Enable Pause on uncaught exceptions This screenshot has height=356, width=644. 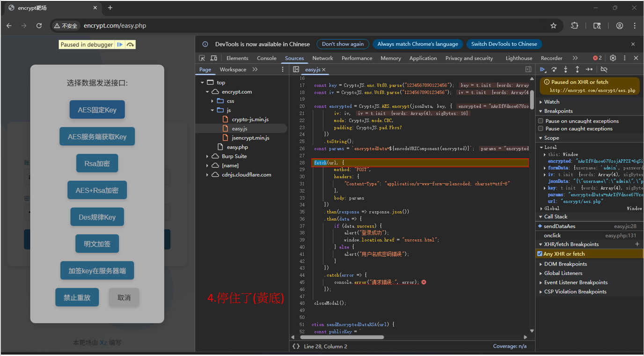[541, 121]
